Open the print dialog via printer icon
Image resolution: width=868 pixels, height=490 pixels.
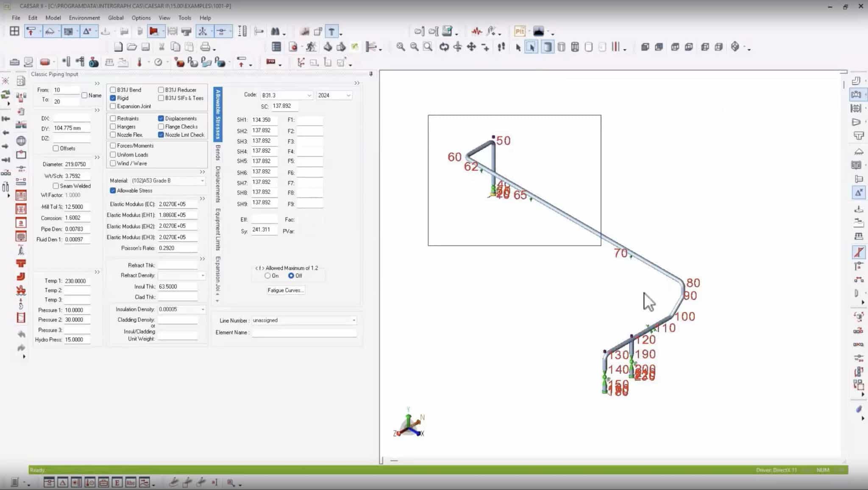coord(206,47)
